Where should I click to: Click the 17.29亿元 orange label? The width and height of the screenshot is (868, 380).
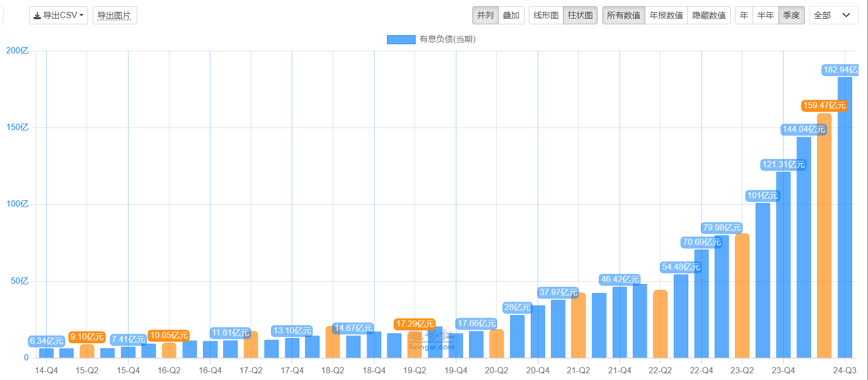tap(415, 324)
